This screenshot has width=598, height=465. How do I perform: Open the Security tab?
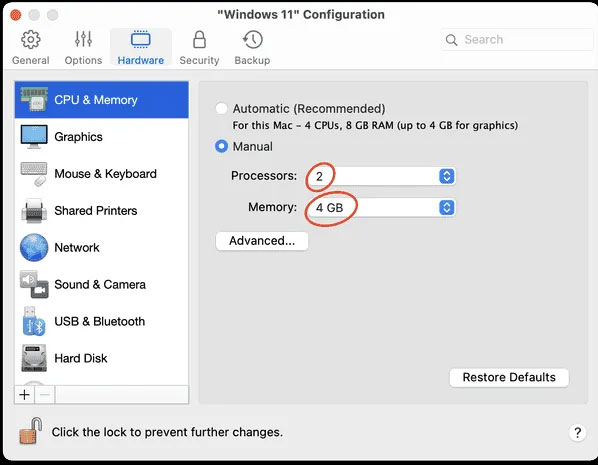pyautogui.click(x=199, y=48)
